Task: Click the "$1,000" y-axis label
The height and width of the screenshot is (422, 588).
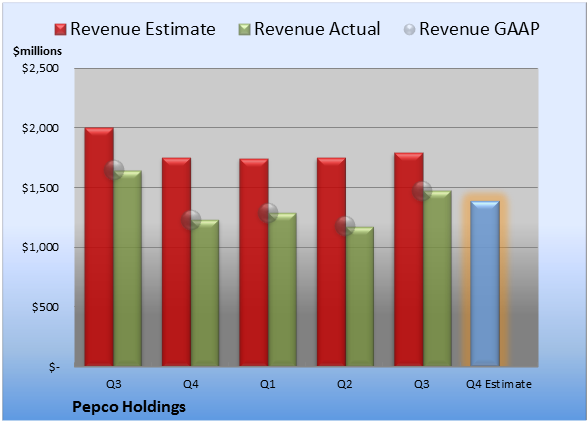Action: (40, 247)
